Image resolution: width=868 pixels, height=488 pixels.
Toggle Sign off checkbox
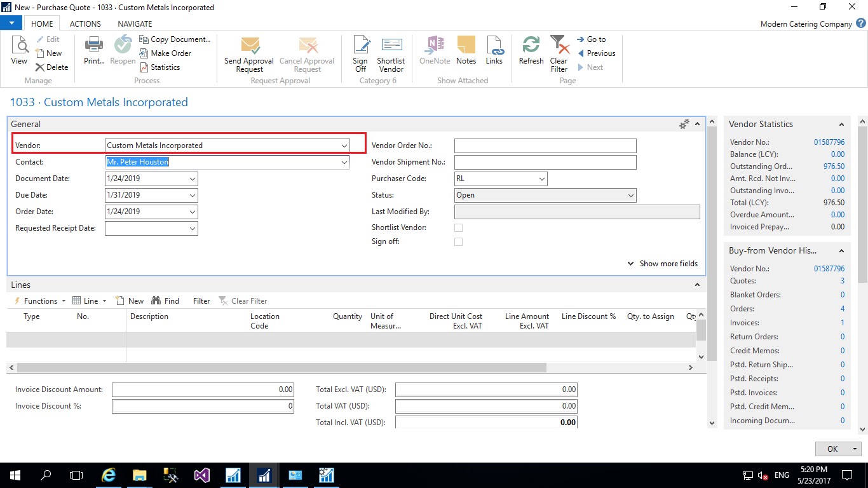[458, 241]
